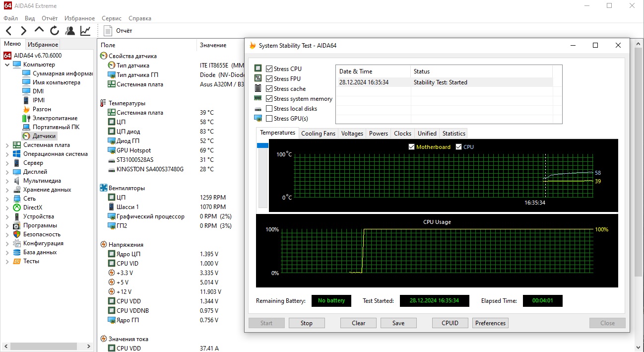This screenshot has height=352, width=644.
Task: Click the Stress FPU percent icon
Action: point(258,78)
